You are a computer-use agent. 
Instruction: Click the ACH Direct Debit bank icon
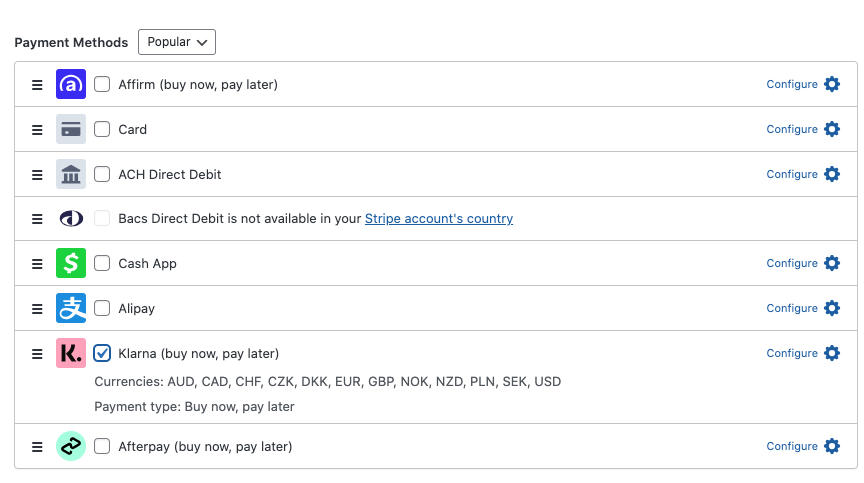point(71,175)
